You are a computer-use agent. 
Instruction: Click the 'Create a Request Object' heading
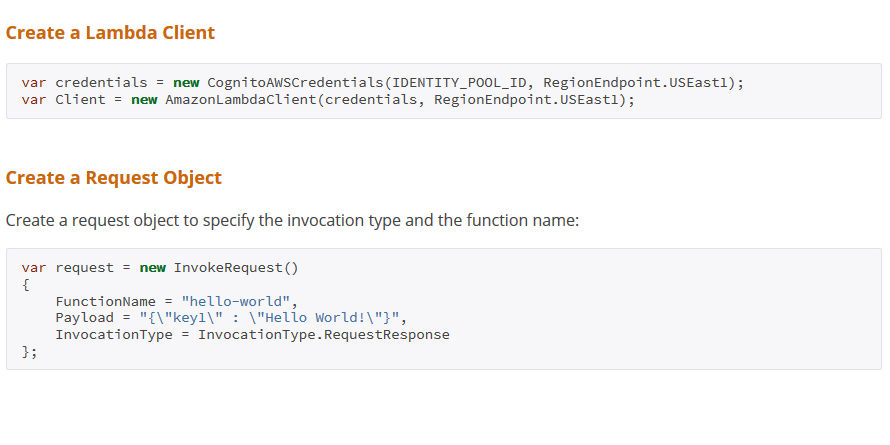point(114,178)
